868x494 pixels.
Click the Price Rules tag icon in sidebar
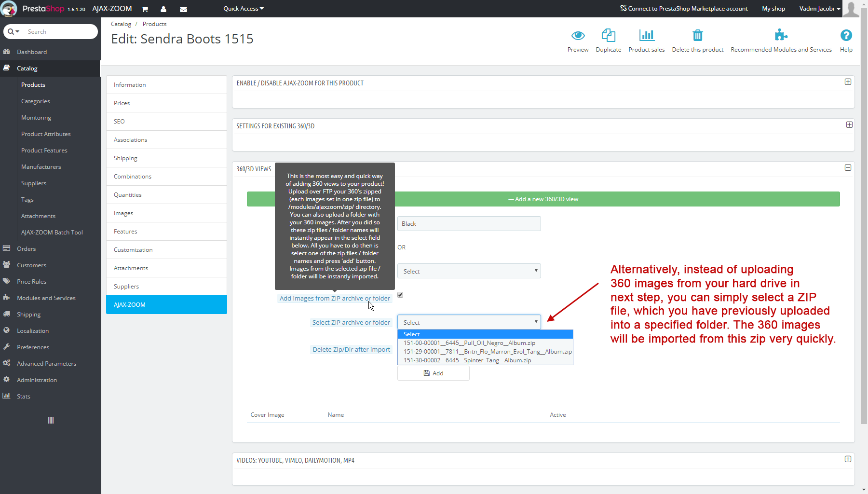(7, 281)
